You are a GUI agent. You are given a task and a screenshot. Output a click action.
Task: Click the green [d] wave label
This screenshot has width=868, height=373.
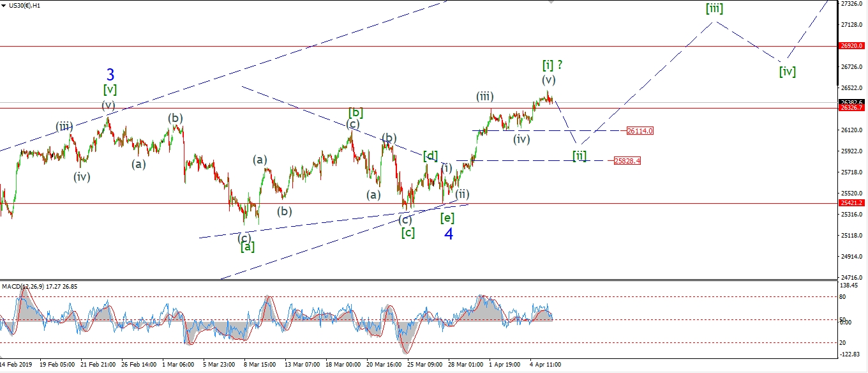pyautogui.click(x=430, y=155)
